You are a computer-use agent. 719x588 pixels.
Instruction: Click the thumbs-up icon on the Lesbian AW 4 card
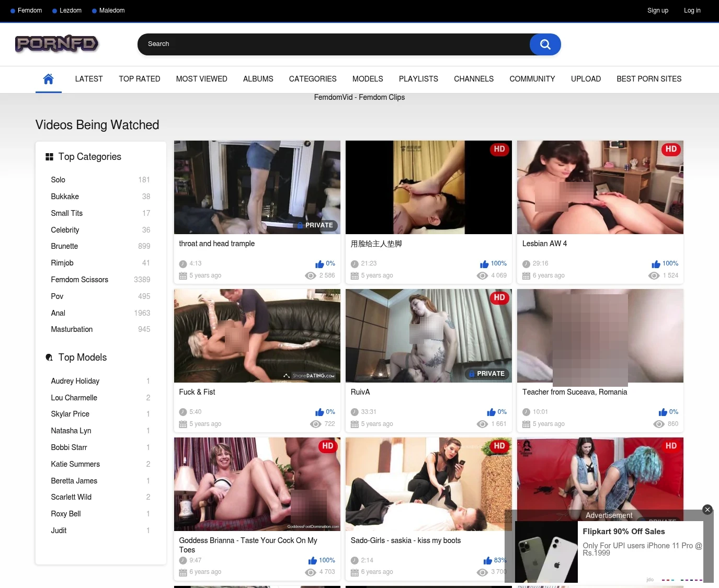pos(656,264)
